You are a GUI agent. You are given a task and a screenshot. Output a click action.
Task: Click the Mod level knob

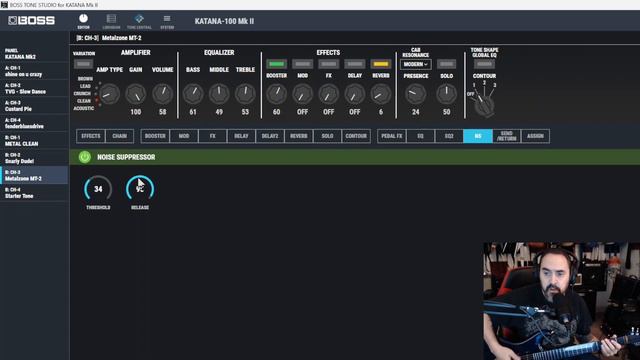(302, 94)
